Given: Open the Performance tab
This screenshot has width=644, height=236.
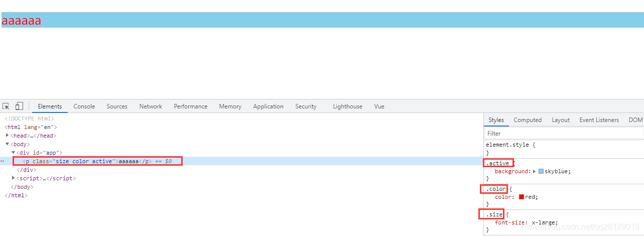Looking at the screenshot, I should point(190,106).
